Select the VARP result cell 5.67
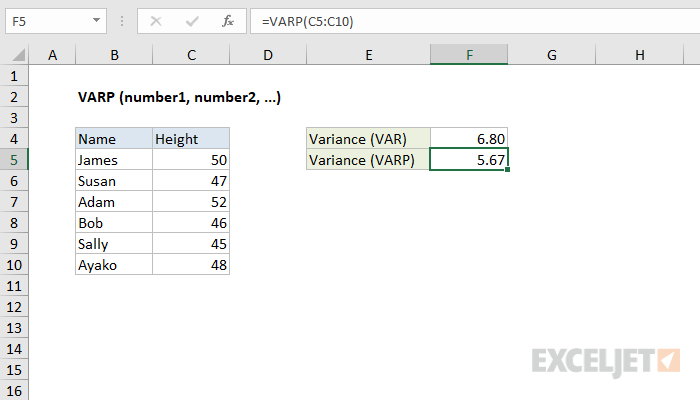 click(469, 160)
